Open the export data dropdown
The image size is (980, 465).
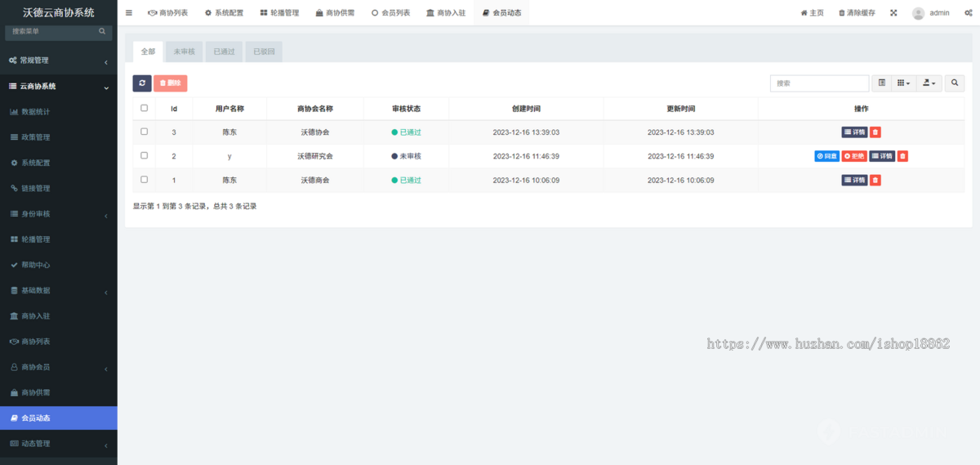click(929, 83)
